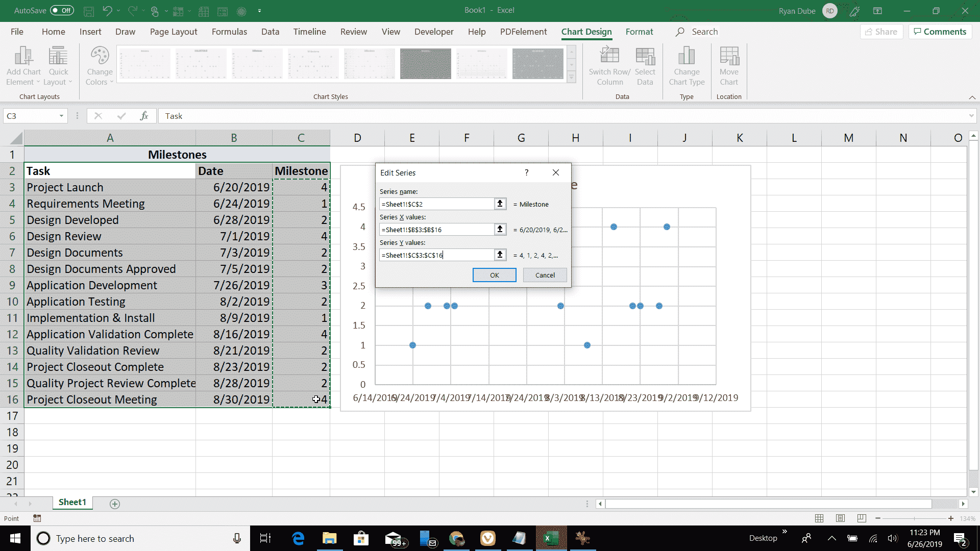This screenshot has width=980, height=551.
Task: Click the Insert Function fx icon
Action: pos(144,116)
